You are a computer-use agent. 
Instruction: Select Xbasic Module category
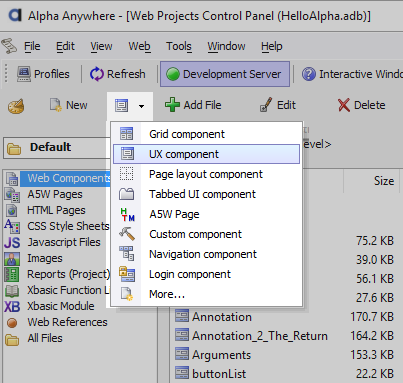[x=61, y=306]
